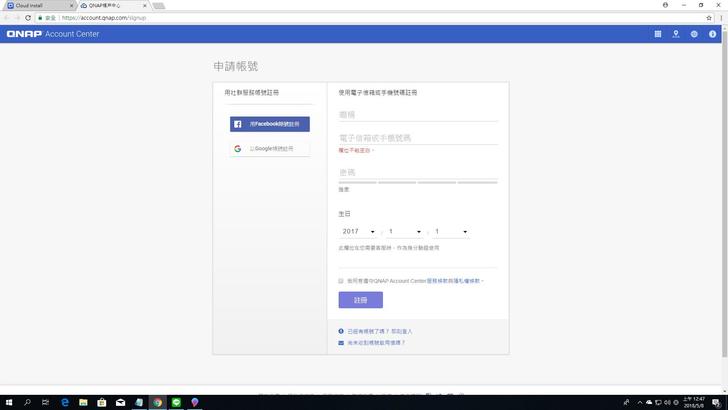
Task: Open Microsoft Edge from the taskbar
Action: click(64, 402)
